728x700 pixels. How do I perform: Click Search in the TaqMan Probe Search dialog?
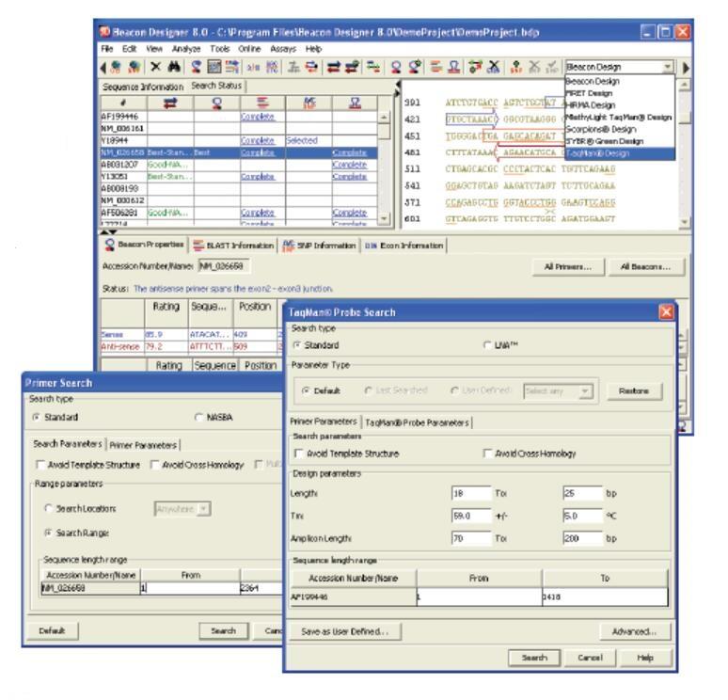(534, 658)
